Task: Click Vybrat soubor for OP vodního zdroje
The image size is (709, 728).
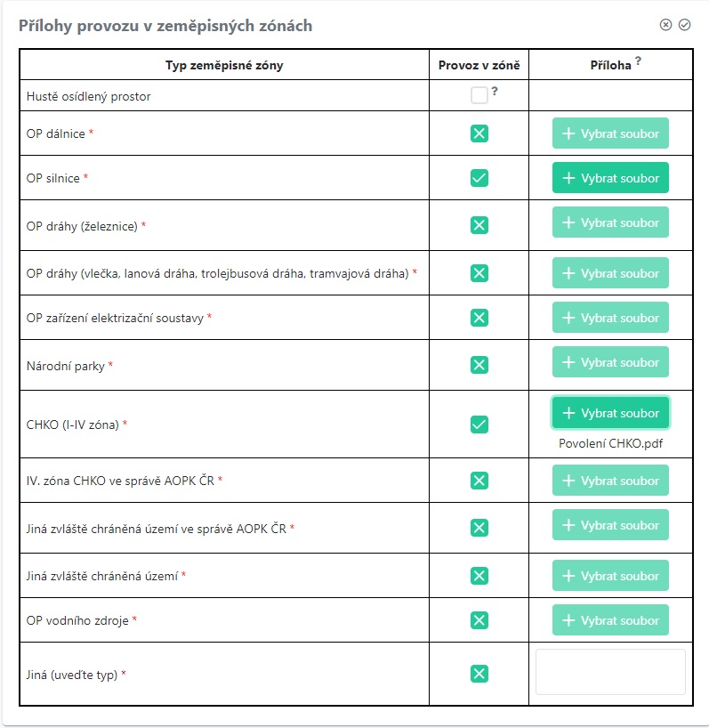Action: pyautogui.click(x=610, y=620)
